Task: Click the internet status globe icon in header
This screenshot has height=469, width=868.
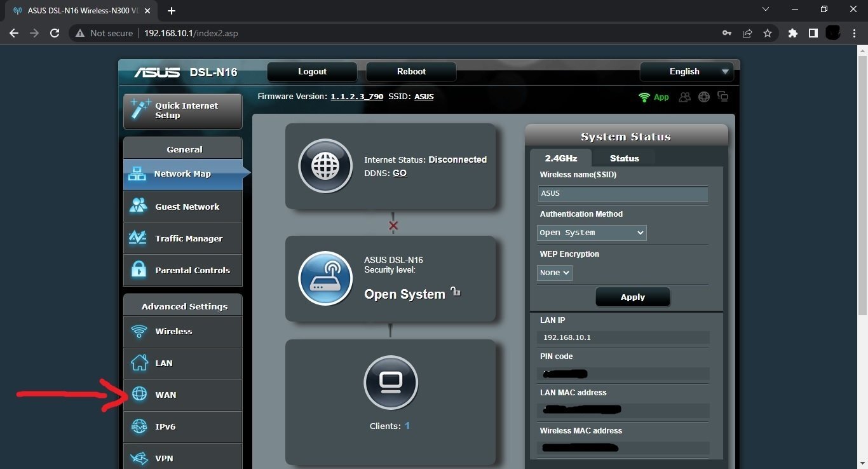Action: [x=703, y=97]
